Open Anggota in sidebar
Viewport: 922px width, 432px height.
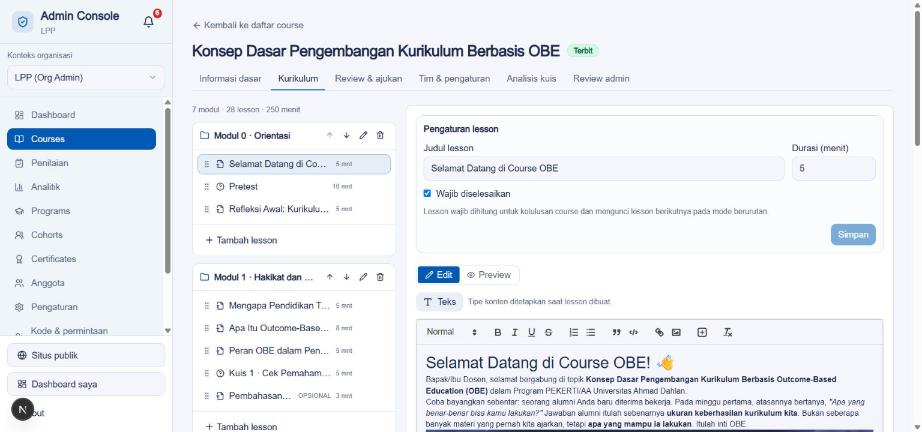81,283
